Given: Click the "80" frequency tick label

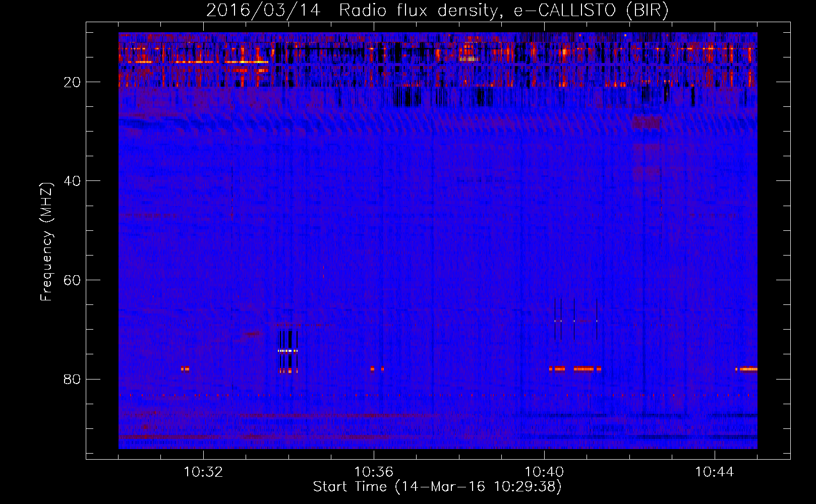Looking at the screenshot, I should click(73, 379).
